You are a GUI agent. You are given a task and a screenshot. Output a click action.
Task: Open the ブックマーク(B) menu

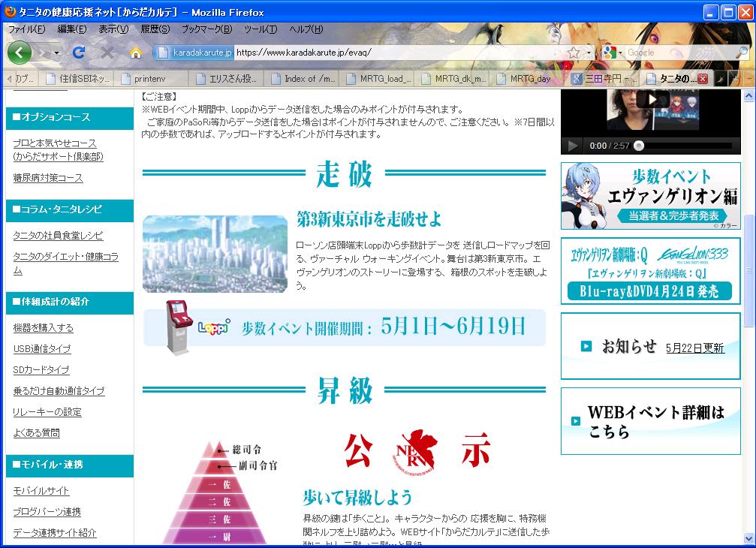pos(207,29)
